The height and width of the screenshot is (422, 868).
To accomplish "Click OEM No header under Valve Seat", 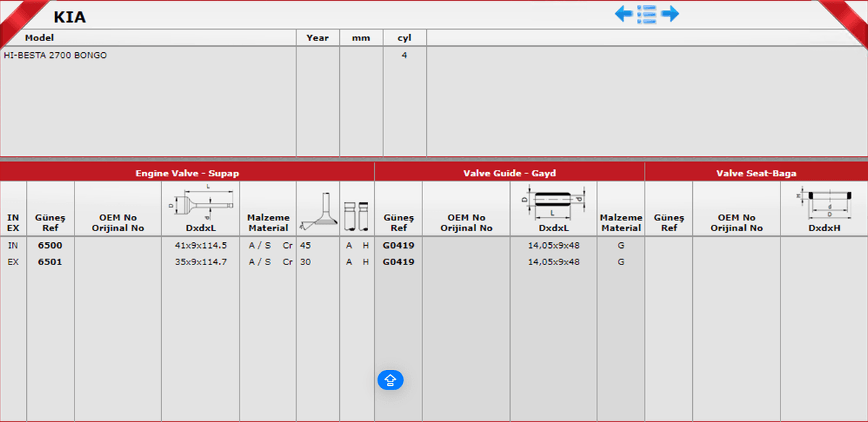I will [736, 223].
